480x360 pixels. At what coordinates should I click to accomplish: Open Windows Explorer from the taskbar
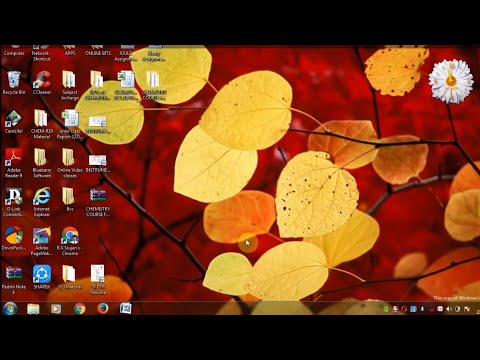click(33, 309)
